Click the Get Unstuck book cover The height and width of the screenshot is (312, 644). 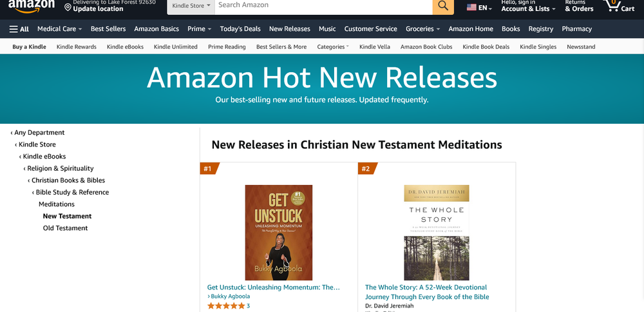(279, 232)
